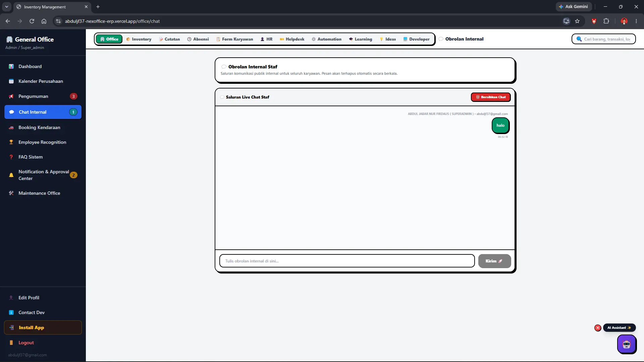This screenshot has height=362, width=644.
Task: Open the Chrome profile avatar
Action: [x=624, y=21]
